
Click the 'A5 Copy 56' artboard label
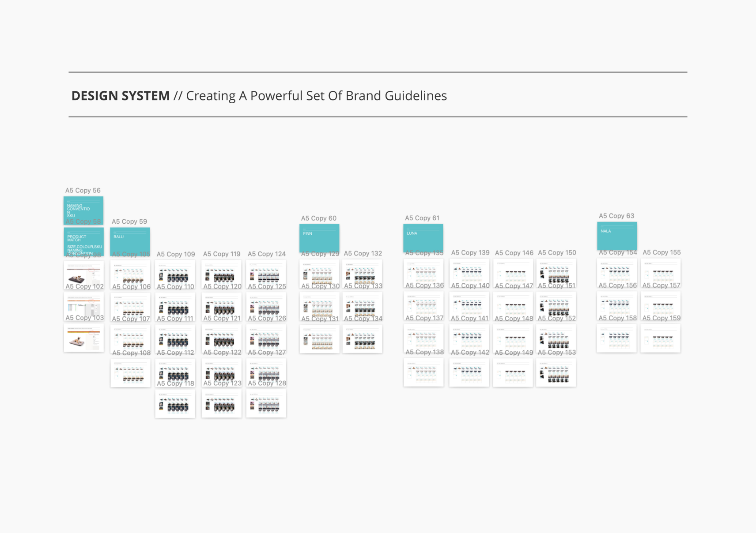tap(83, 191)
